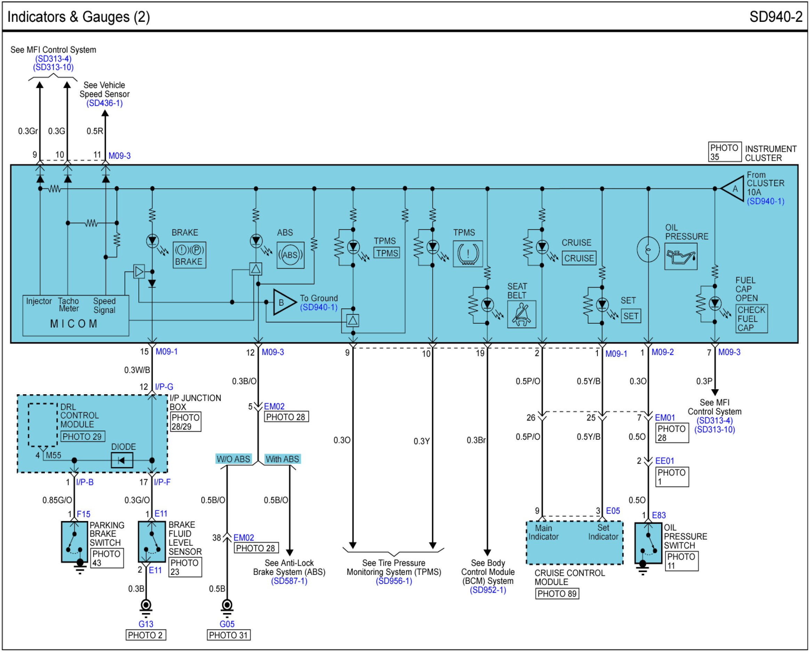Viewport: 812px width, 653px height.
Task: Open the SD952-1 BCM system link
Action: tap(487, 590)
